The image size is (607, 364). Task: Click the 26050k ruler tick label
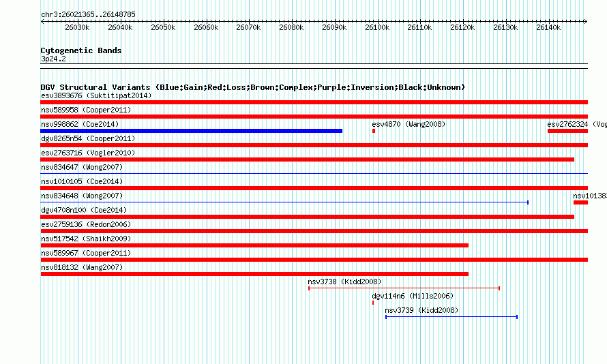tap(163, 27)
